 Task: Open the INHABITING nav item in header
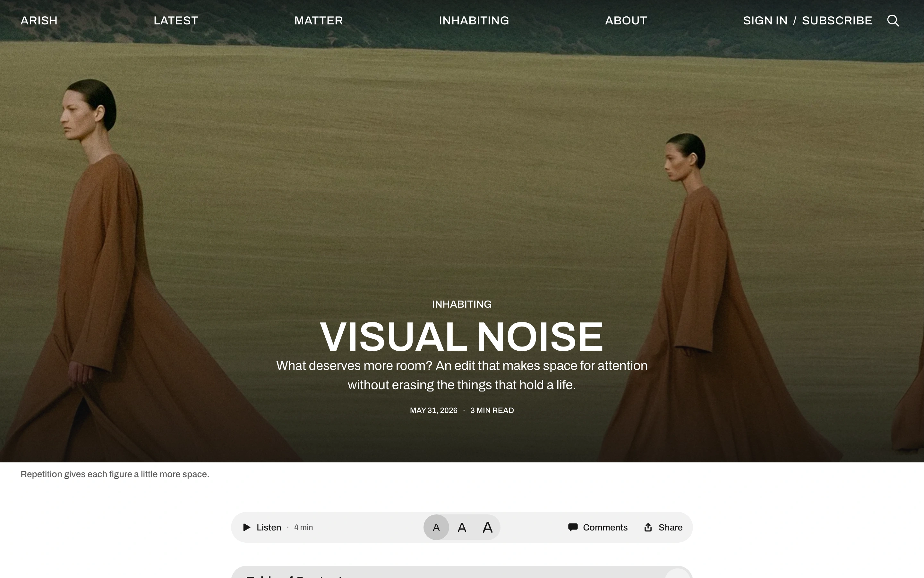pyautogui.click(x=474, y=21)
